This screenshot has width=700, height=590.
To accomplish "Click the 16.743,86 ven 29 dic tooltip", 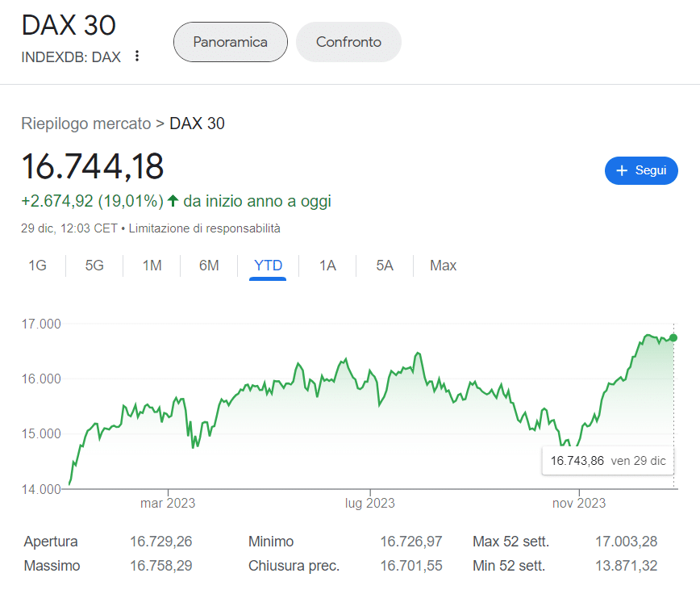I will (608, 461).
